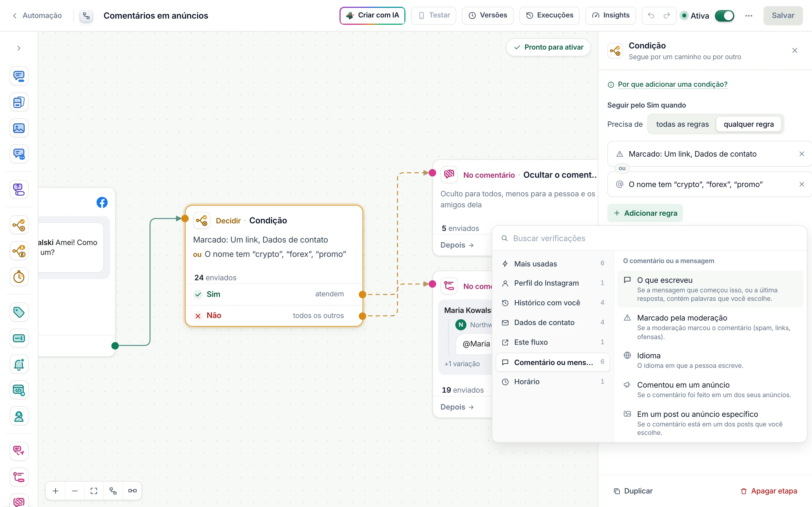Click the fit-to-screen icon in zoom controls
Screen dimensions: 812x507
coord(94,491)
